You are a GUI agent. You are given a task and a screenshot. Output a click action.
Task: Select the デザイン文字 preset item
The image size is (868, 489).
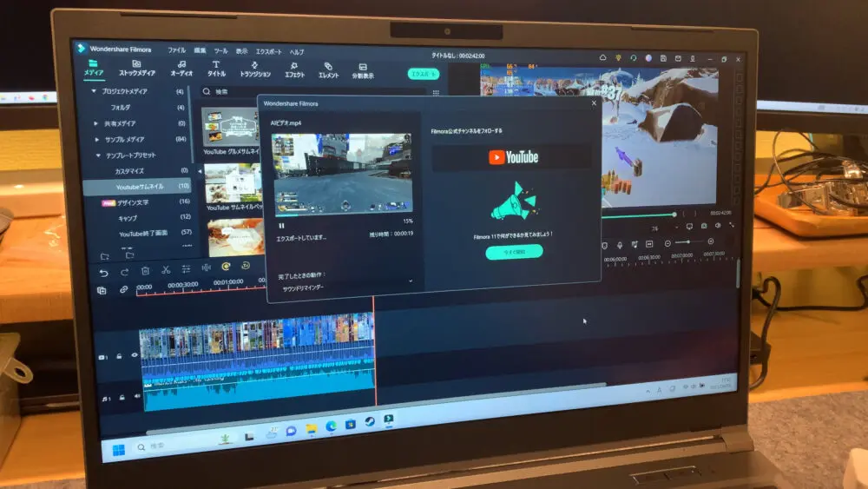point(133,202)
